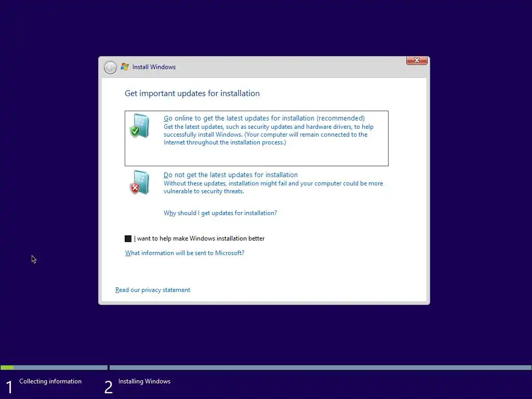532x399 pixels.
Task: Close the Install Windows dialog
Action: click(417, 60)
